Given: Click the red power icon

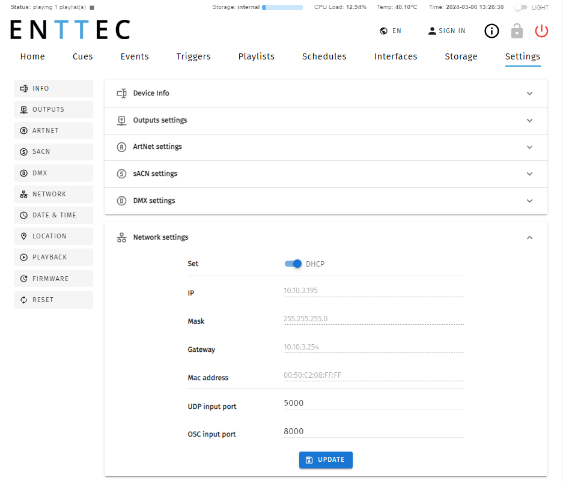Looking at the screenshot, I should tap(541, 31).
